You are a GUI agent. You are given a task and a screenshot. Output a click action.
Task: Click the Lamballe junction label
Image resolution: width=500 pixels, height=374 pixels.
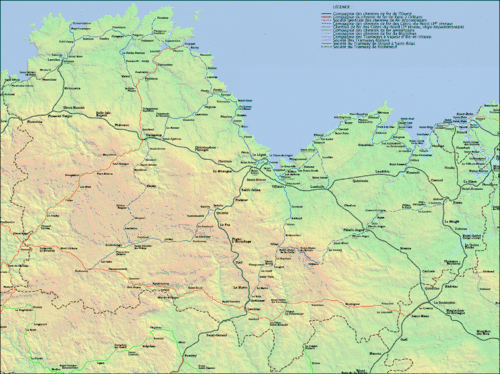point(317,187)
